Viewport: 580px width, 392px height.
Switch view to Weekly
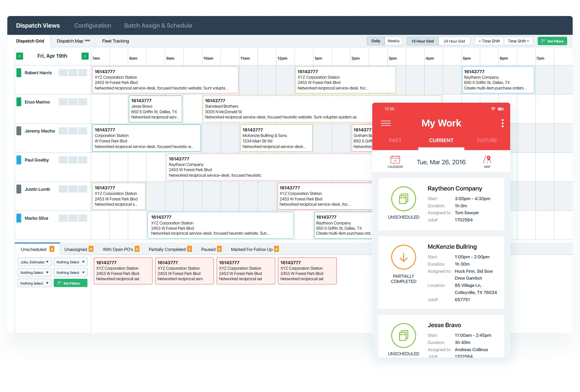tap(393, 41)
